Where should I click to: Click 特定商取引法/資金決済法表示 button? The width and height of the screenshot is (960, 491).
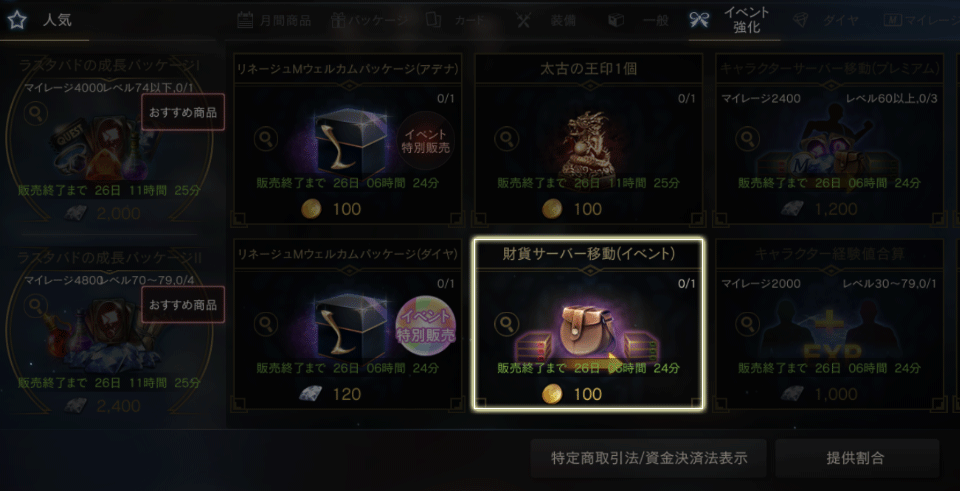(648, 459)
